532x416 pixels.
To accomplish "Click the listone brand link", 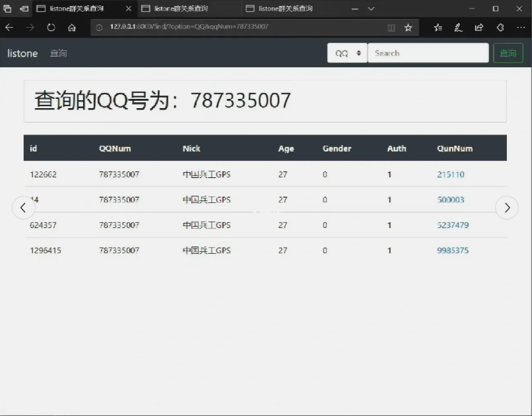I will (22, 53).
